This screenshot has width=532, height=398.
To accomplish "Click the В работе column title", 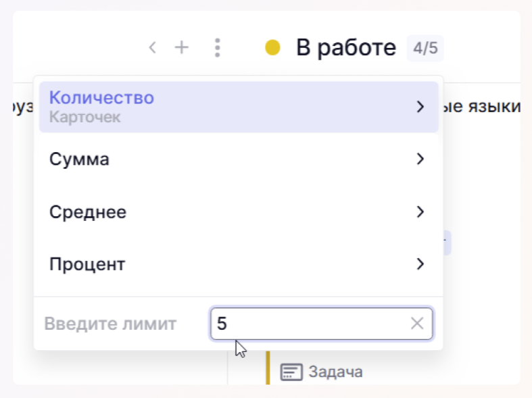I will coord(345,47).
